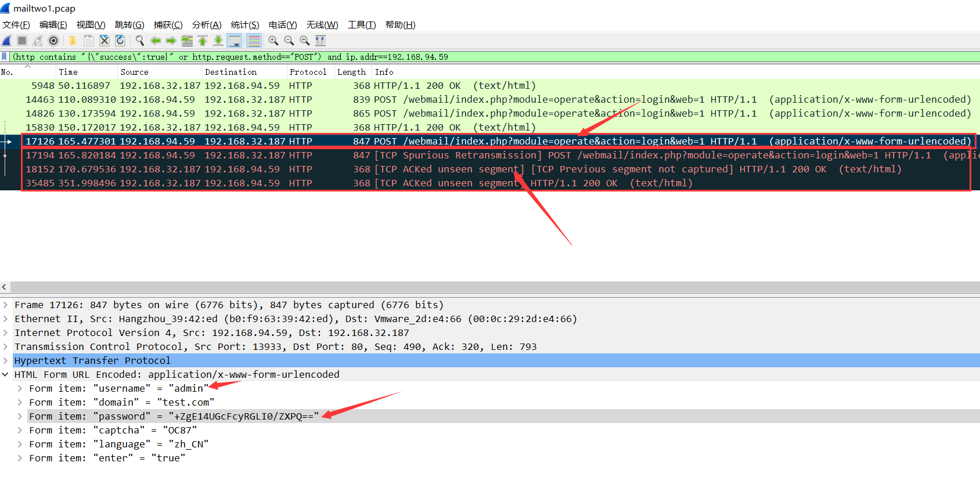Click the display filter bookmark icon
The width and height of the screenshot is (980, 477).
coord(5,57)
